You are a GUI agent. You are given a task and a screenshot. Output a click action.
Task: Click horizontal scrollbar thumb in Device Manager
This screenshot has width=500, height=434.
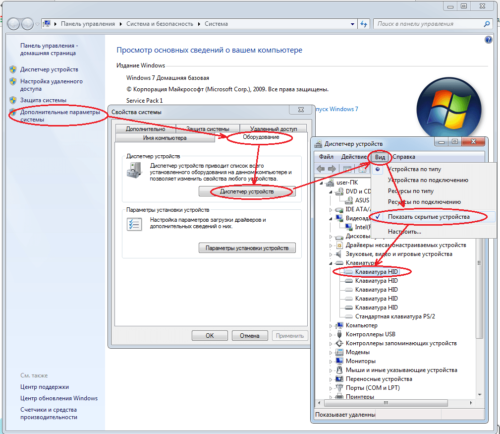point(386,403)
